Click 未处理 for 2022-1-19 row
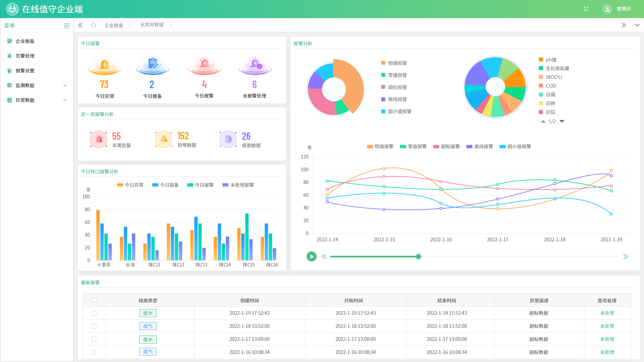The height and width of the screenshot is (362, 644). click(607, 313)
